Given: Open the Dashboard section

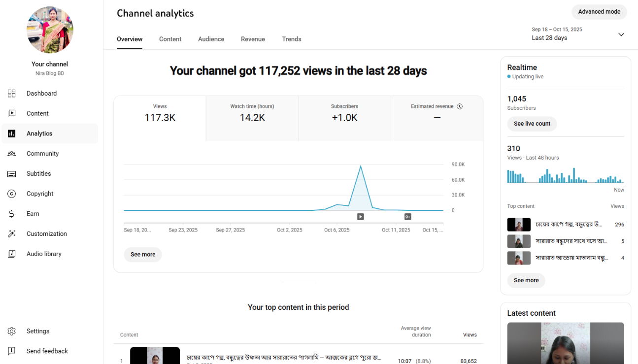Looking at the screenshot, I should coord(41,93).
